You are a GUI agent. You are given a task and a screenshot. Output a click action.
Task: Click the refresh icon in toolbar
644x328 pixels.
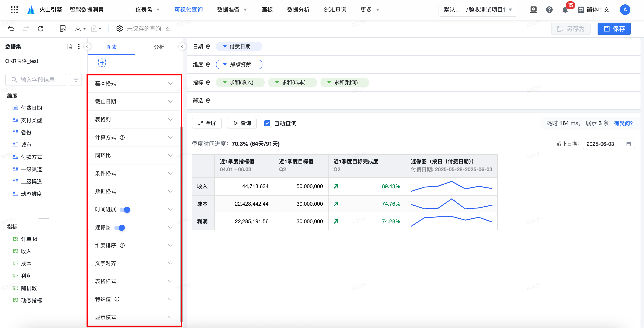tap(41, 29)
